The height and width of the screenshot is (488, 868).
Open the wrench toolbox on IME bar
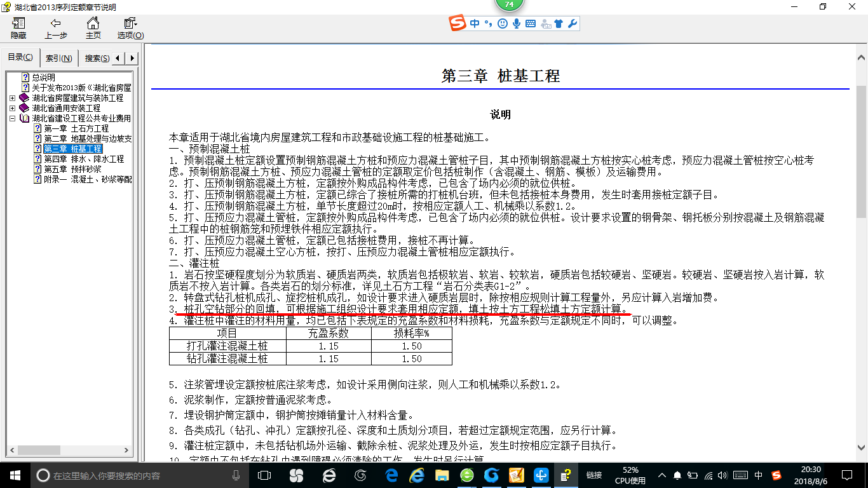(572, 24)
